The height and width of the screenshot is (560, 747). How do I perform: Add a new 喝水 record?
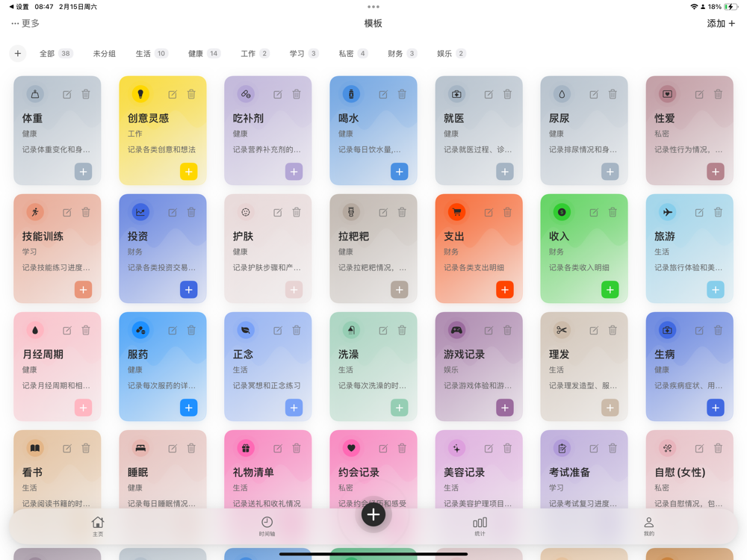(x=399, y=172)
